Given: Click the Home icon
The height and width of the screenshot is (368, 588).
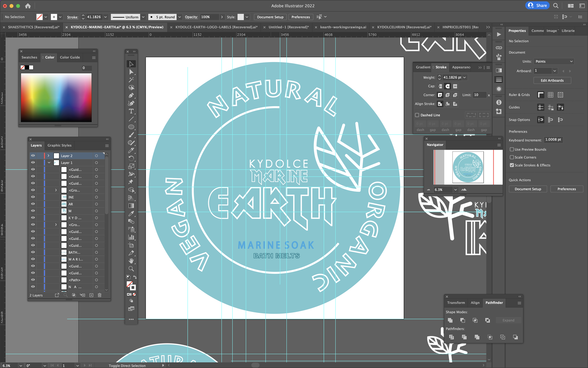Looking at the screenshot, I should click(x=28, y=6).
